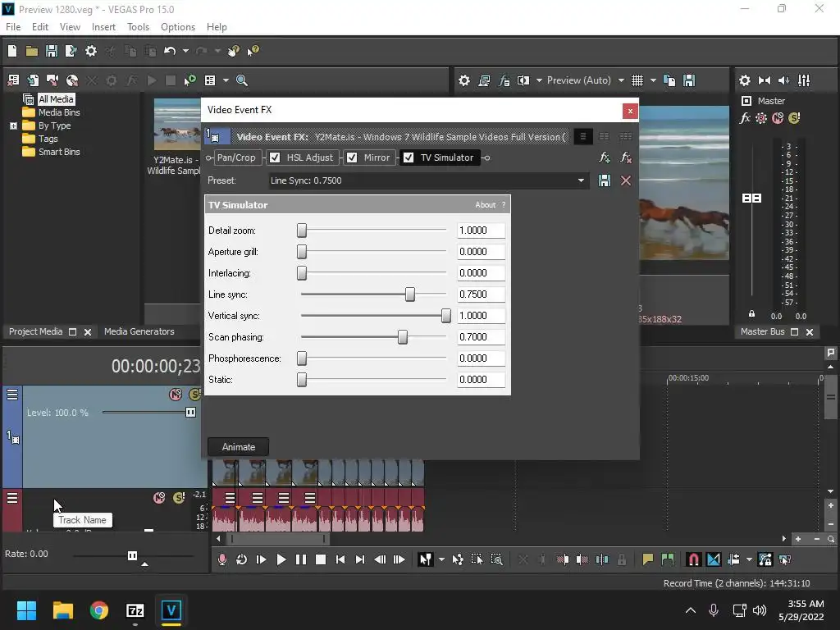Open Master Bus audio properties gear
Screen dimensions: 840x630
tap(745, 80)
